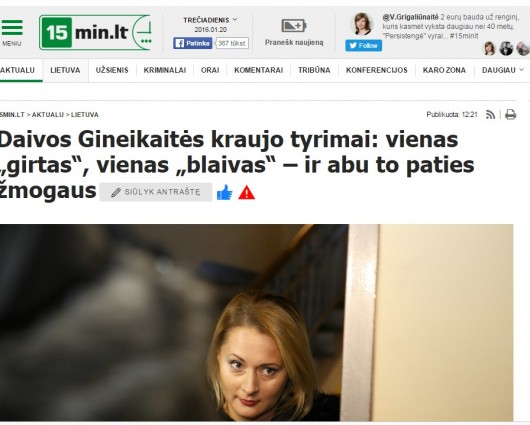
Task: Click the Siūlyk antraštę button
Action: [156, 192]
